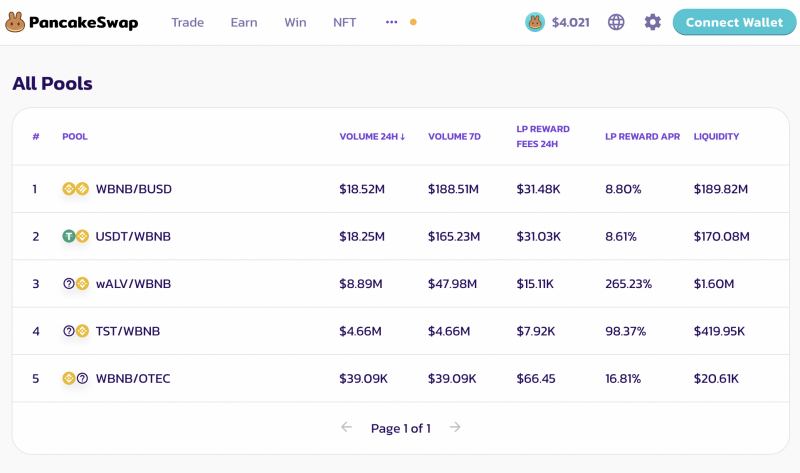Click the $20.61K liquidity value
Screen dimensions: 800x473
pyautogui.click(x=716, y=379)
